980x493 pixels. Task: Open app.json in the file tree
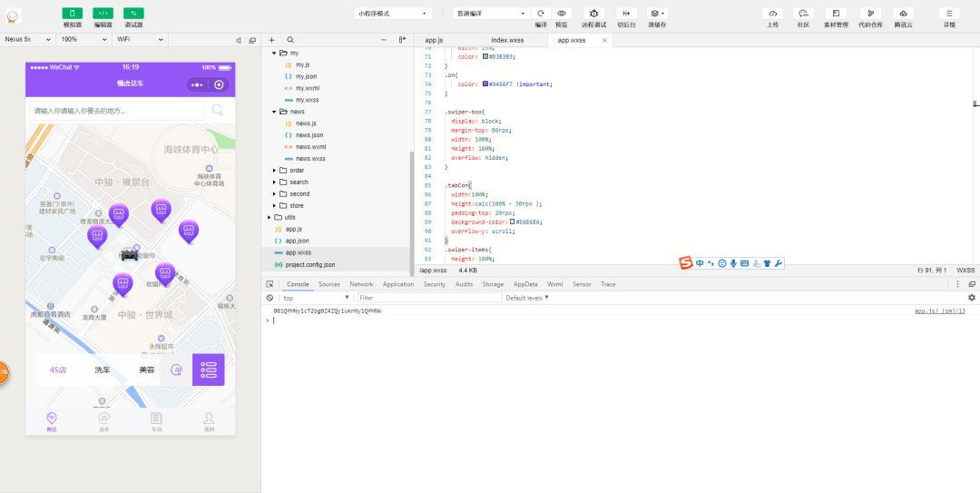pos(297,241)
